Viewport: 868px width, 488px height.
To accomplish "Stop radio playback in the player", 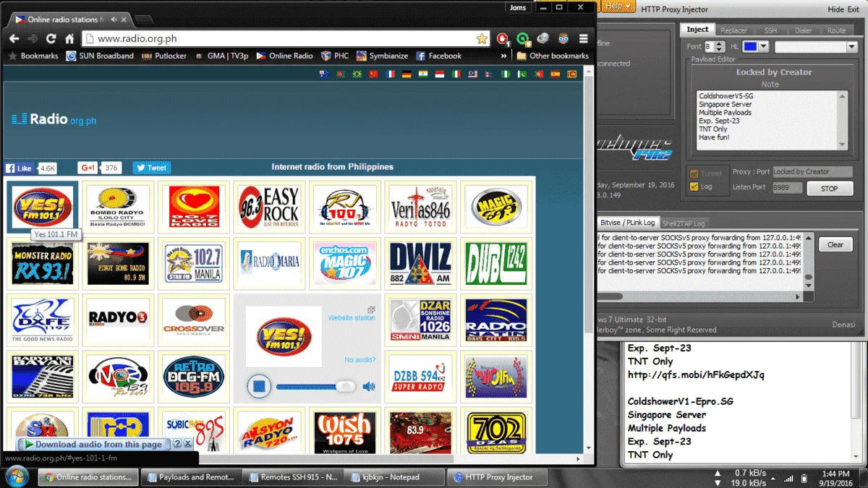I will (x=259, y=387).
